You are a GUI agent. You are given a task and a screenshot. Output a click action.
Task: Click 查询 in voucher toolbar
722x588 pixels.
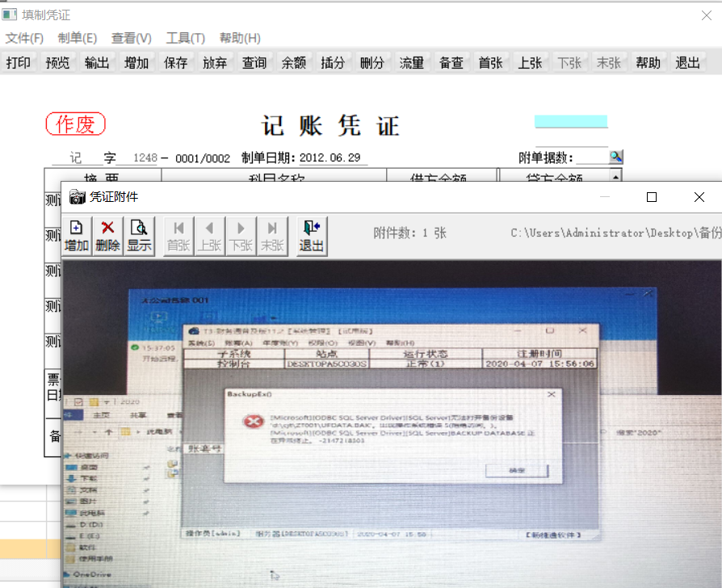254,63
